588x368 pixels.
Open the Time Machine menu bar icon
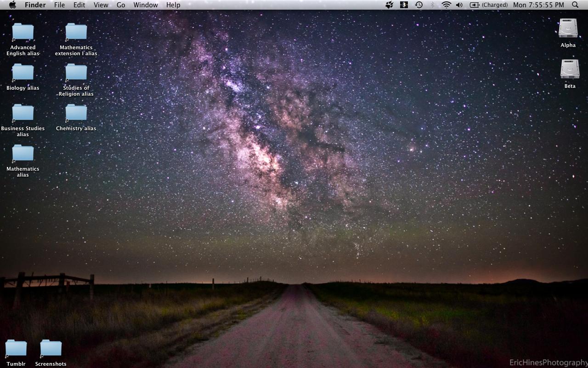click(x=419, y=5)
